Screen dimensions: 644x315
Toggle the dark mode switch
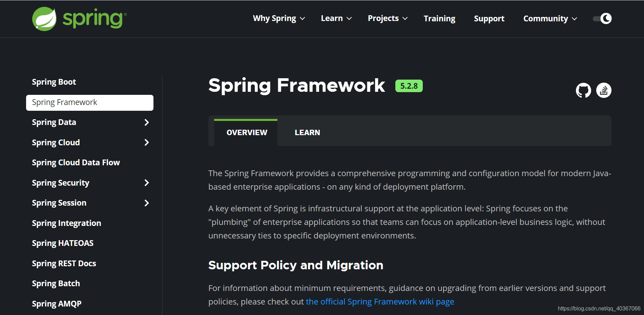click(x=602, y=19)
